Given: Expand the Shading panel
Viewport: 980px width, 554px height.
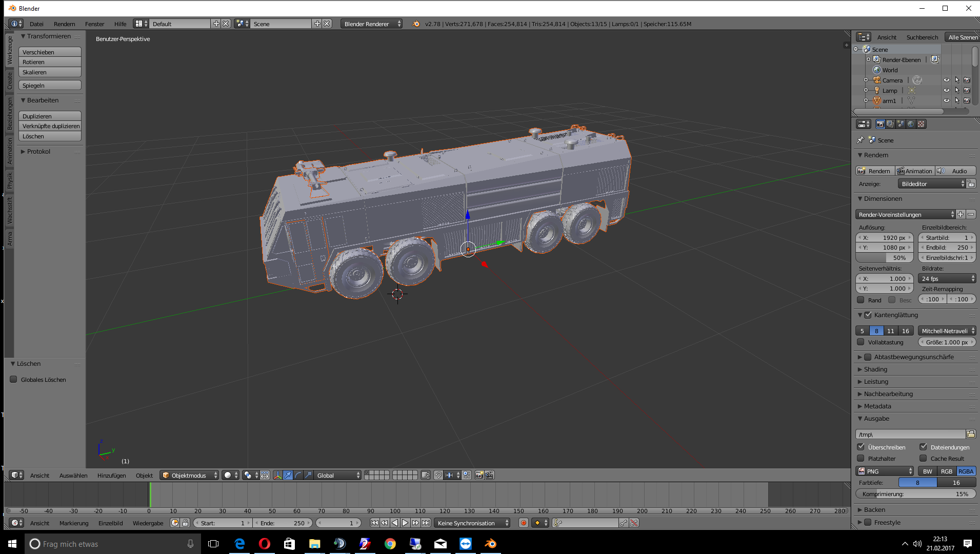Looking at the screenshot, I should click(875, 370).
